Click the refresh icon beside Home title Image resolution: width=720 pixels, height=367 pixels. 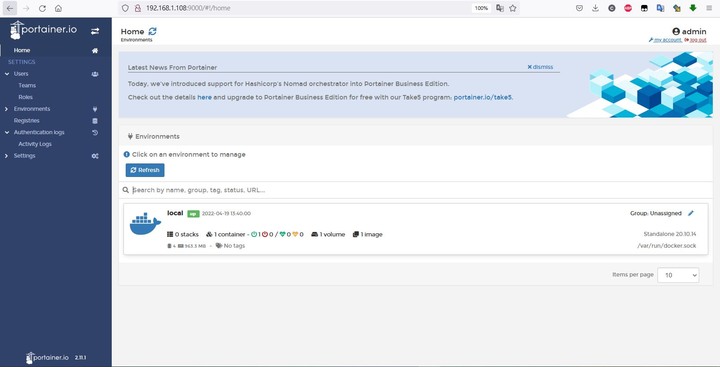152,31
